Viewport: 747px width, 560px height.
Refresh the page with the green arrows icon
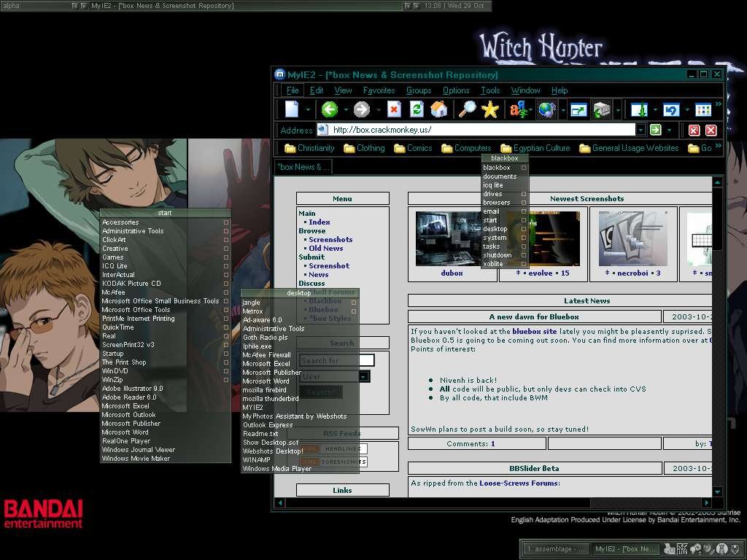(417, 109)
